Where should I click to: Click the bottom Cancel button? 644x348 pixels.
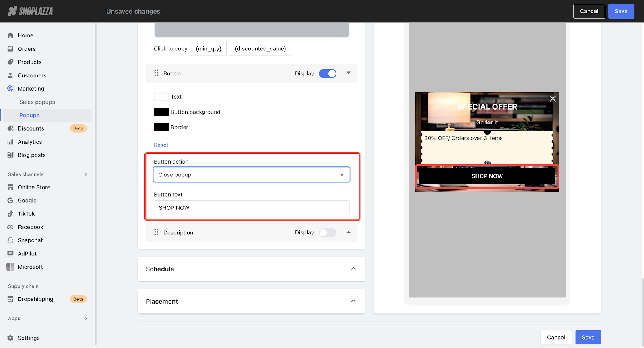pyautogui.click(x=556, y=338)
